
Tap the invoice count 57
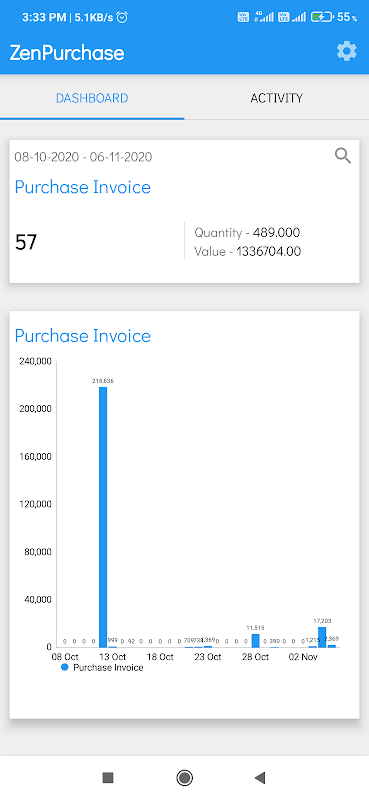click(x=26, y=242)
